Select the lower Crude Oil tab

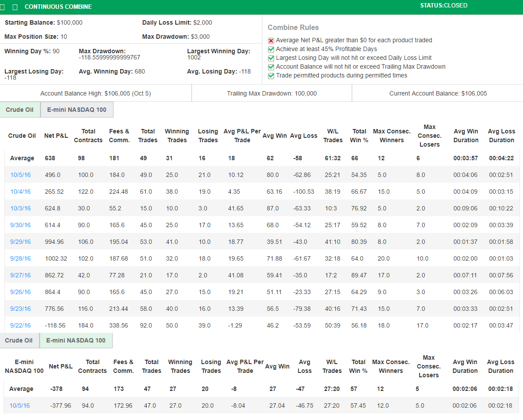(19, 340)
